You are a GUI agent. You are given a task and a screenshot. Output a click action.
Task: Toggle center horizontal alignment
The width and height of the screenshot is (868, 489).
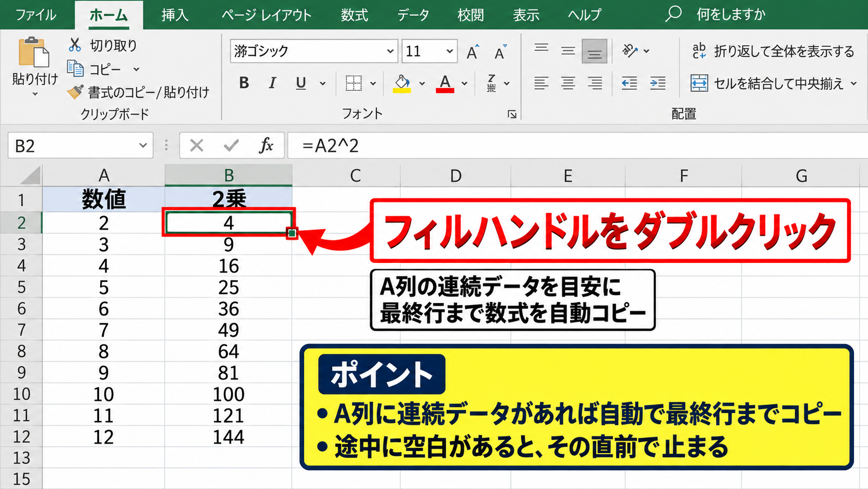pos(568,83)
